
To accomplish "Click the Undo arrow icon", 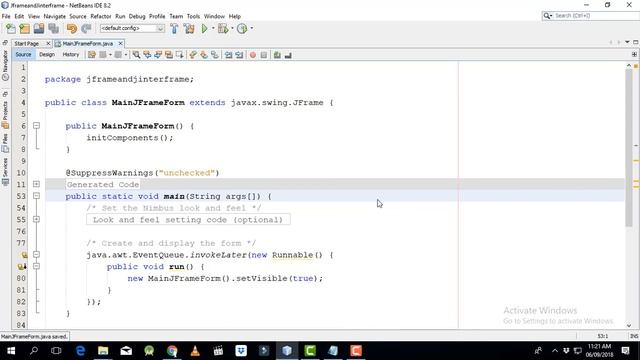I will [x=72, y=28].
